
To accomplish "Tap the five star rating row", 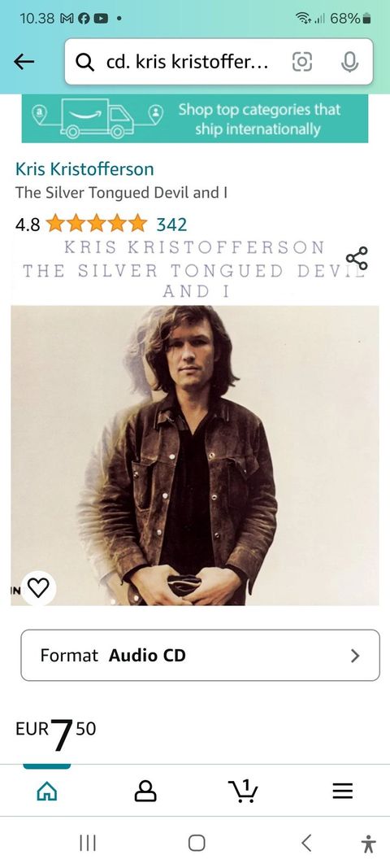I will click(x=97, y=225).
